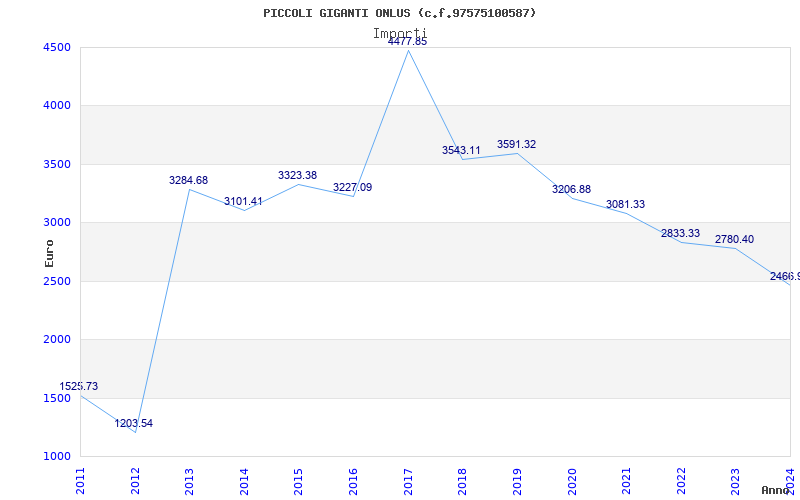Click the 2018 x-axis year label
Image resolution: width=800 pixels, height=500 pixels.
click(462, 481)
